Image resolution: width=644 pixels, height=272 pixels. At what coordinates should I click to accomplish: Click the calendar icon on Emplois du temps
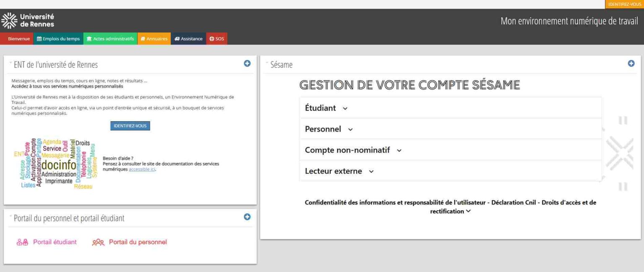click(x=39, y=39)
